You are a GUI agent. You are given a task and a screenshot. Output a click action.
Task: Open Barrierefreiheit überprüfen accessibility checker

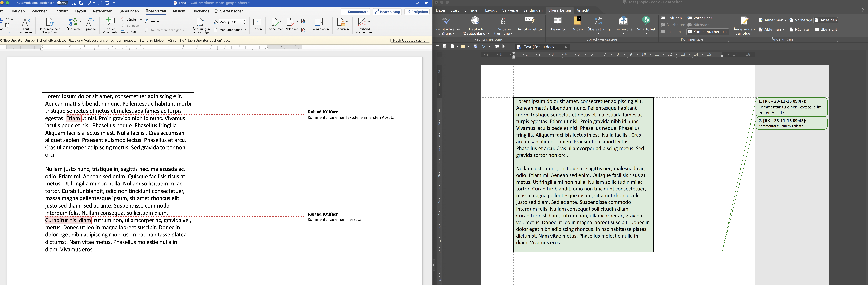click(x=49, y=23)
